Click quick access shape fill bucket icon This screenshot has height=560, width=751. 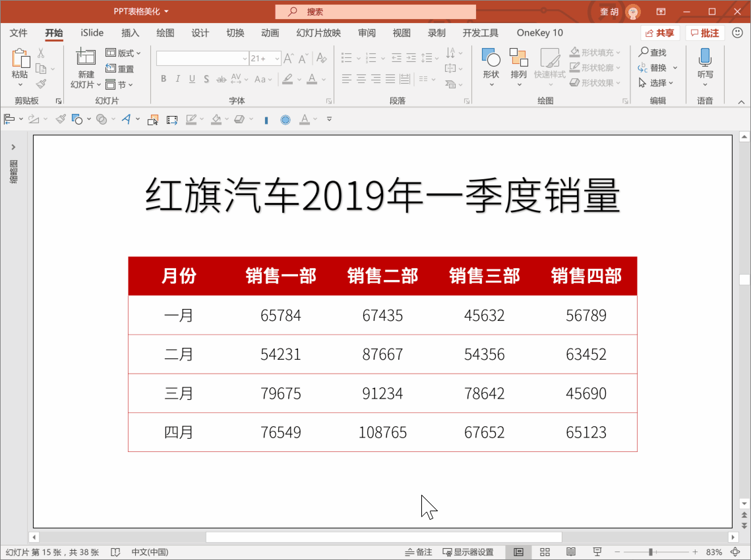tap(216, 119)
